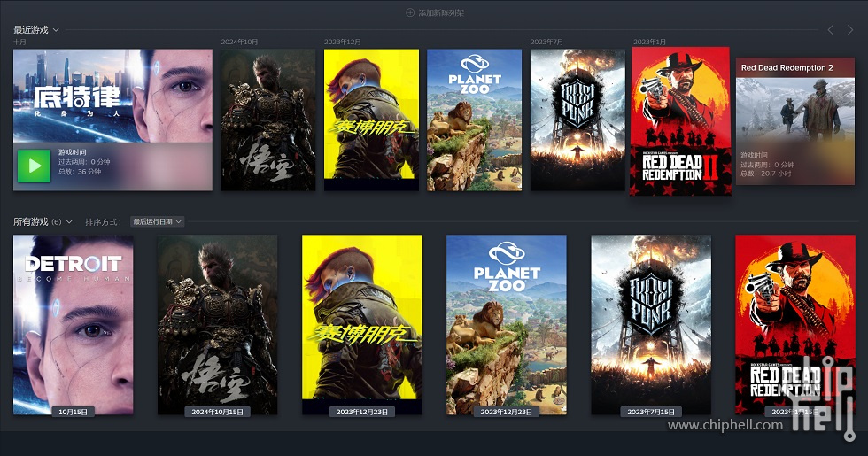Open Detroit Become Human in all games
868x456 pixels.
coord(73,325)
